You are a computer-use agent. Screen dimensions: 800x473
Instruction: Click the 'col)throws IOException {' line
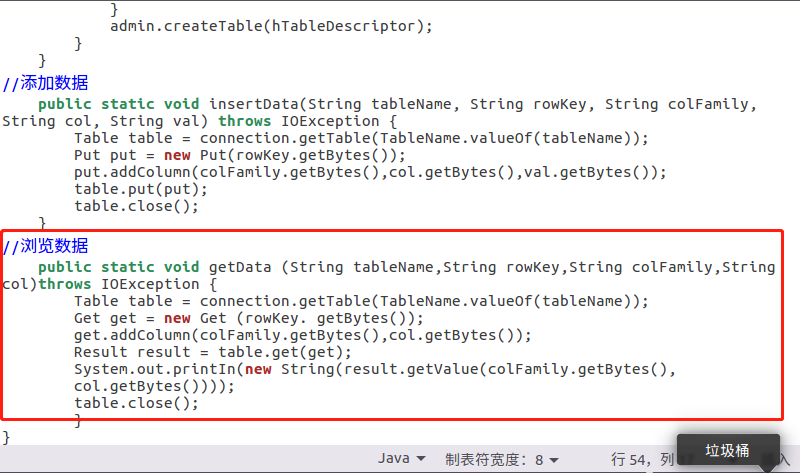click(110, 284)
